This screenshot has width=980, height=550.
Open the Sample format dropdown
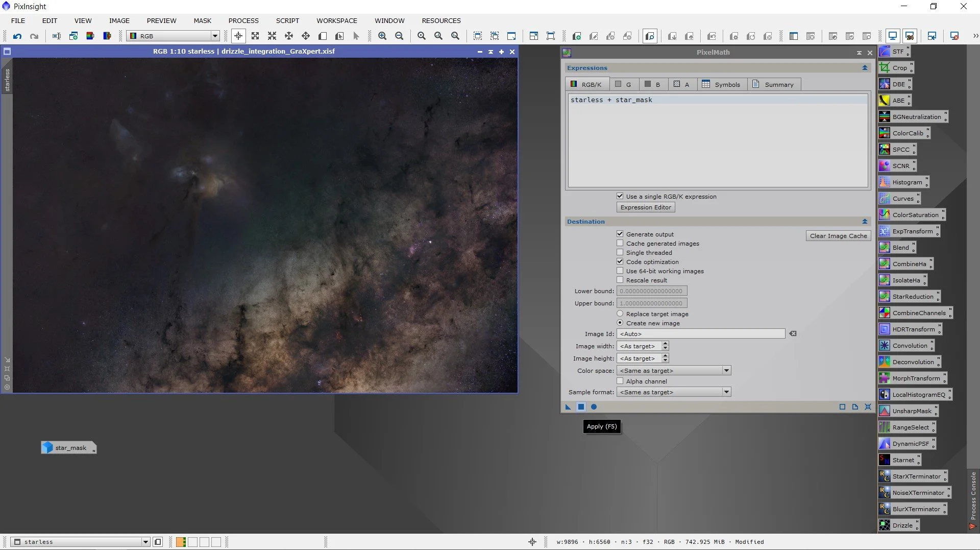[x=674, y=392]
